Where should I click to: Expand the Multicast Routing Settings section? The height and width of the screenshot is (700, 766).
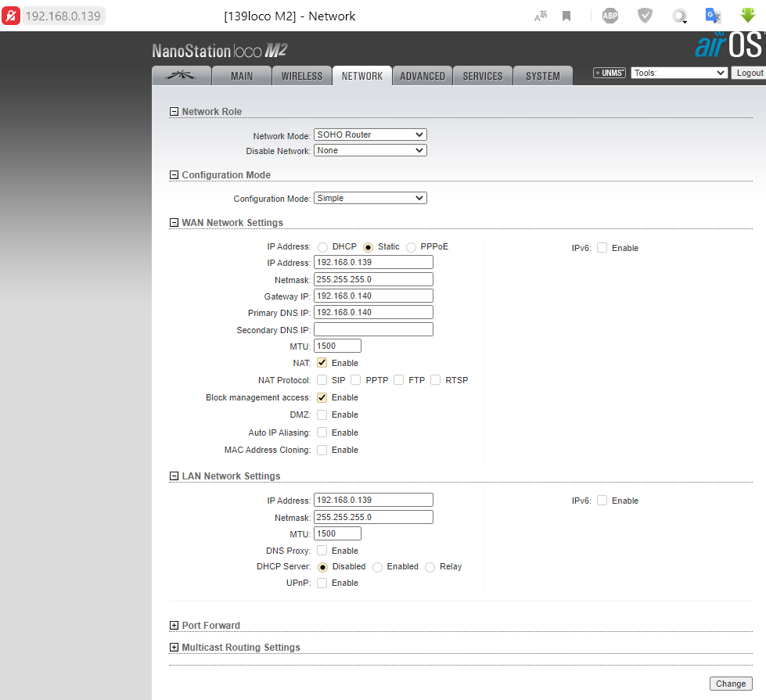[x=174, y=648]
